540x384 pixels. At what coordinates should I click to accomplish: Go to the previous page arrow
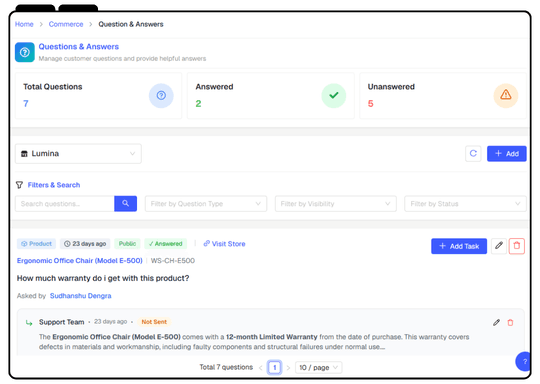tap(261, 368)
